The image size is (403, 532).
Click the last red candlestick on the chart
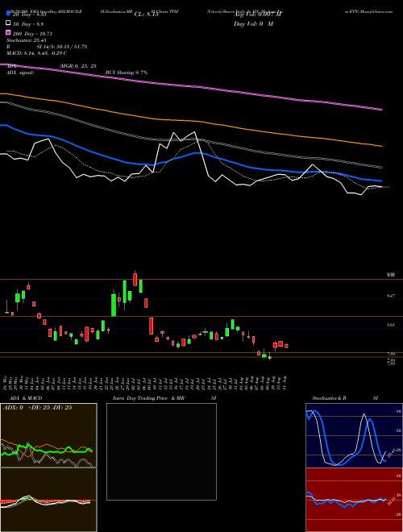click(x=286, y=346)
